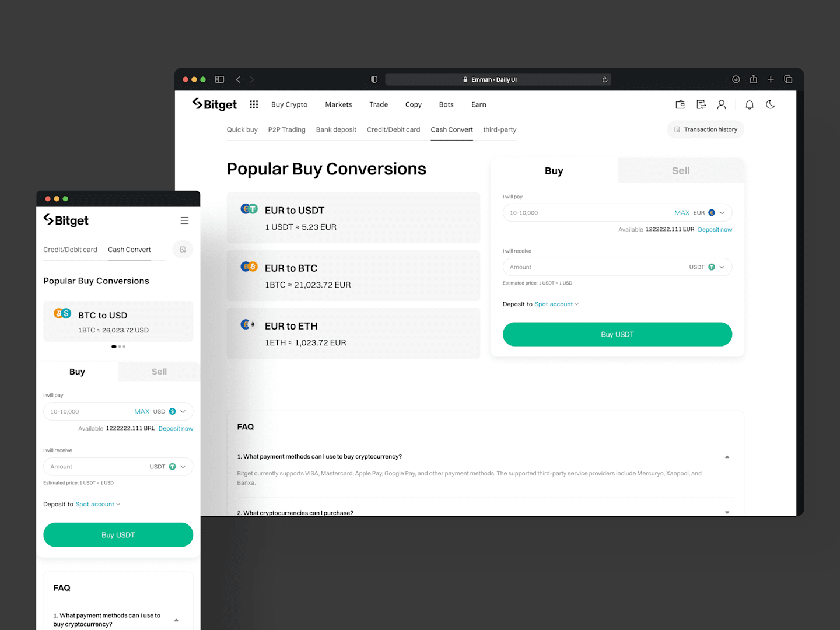
Task: Open Buy Crypto menu
Action: point(289,104)
